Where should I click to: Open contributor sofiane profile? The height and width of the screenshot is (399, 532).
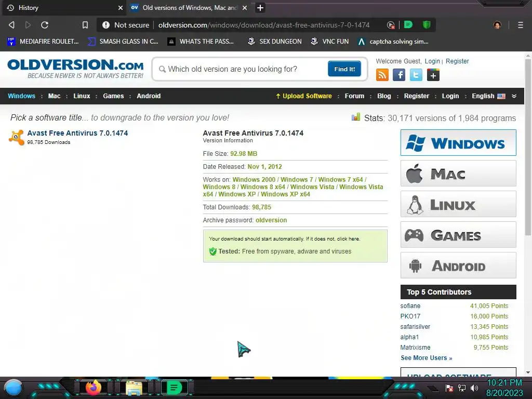tap(410, 306)
